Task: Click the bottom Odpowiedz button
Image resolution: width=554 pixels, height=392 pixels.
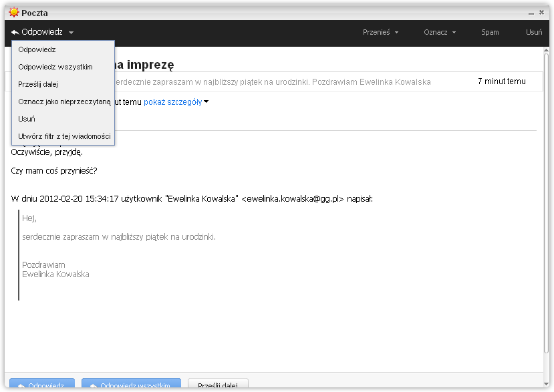Action: pyautogui.click(x=42, y=384)
